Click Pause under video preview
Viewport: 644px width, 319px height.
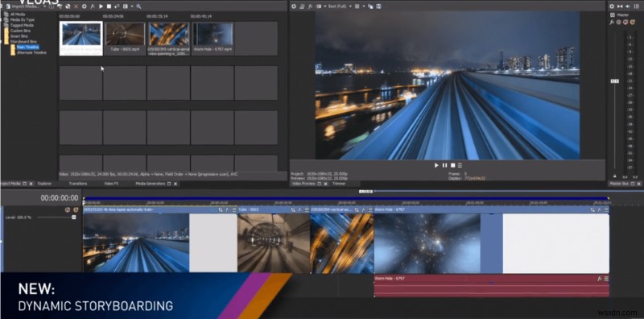(x=444, y=165)
